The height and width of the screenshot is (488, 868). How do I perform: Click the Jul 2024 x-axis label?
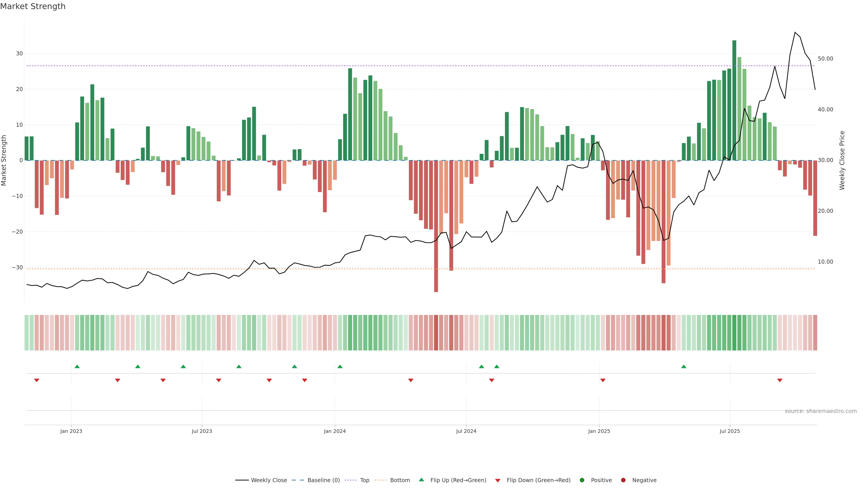tap(466, 431)
